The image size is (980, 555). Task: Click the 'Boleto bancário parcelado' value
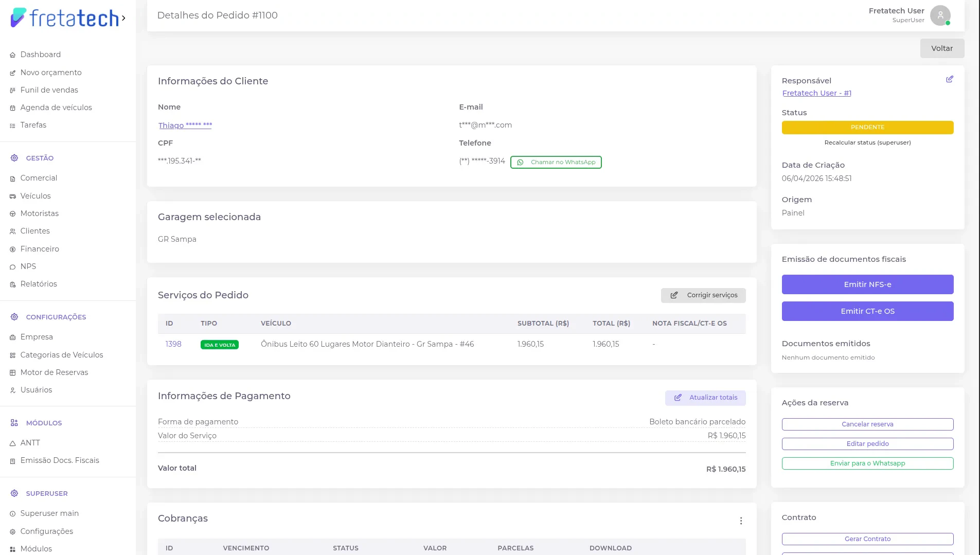[x=697, y=422]
